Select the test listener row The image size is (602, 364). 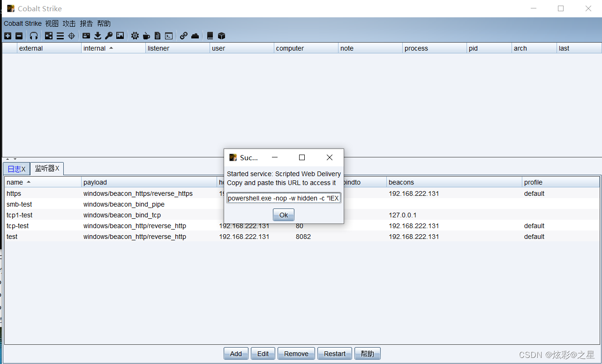tap(302, 237)
